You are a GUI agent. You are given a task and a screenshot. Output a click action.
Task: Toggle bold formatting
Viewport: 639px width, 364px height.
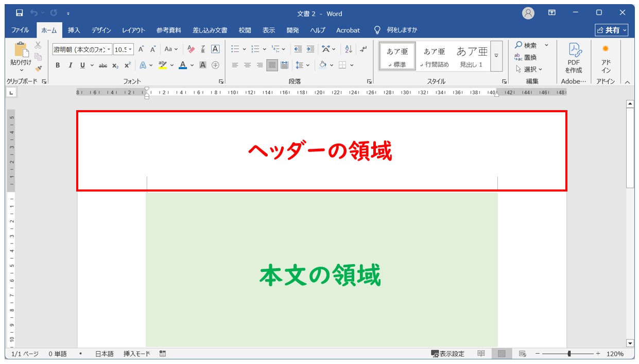(x=58, y=65)
